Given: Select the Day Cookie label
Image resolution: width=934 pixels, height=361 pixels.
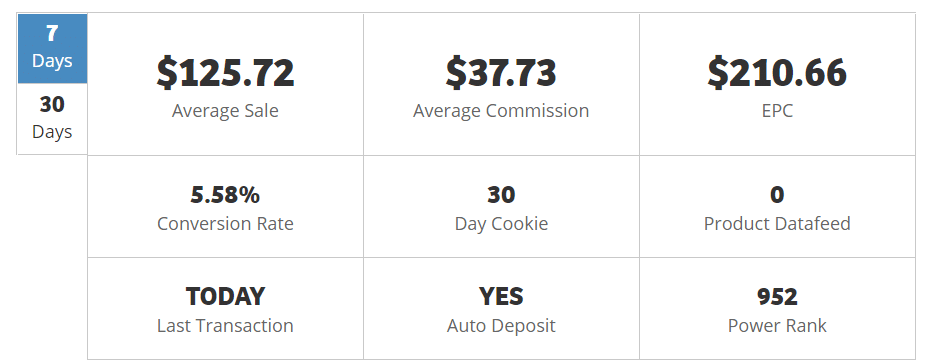Looking at the screenshot, I should click(501, 224).
